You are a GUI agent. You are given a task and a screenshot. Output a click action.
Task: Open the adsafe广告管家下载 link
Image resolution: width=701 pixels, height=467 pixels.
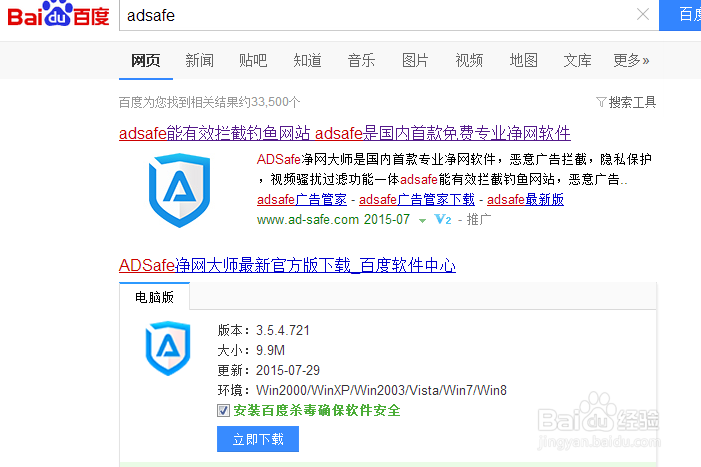(x=417, y=199)
